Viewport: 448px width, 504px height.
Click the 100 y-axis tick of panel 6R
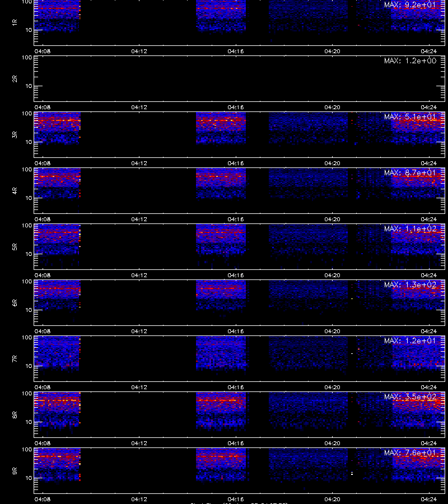click(x=27, y=282)
